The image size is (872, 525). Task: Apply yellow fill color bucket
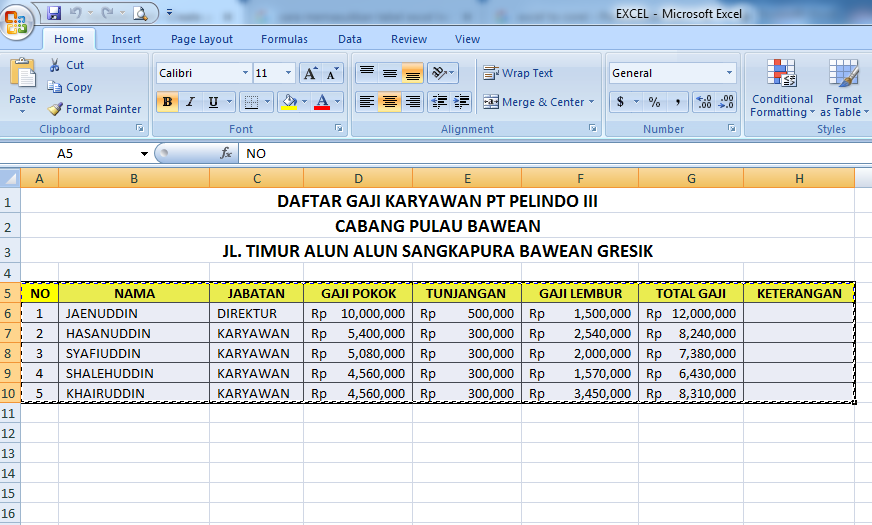[289, 102]
